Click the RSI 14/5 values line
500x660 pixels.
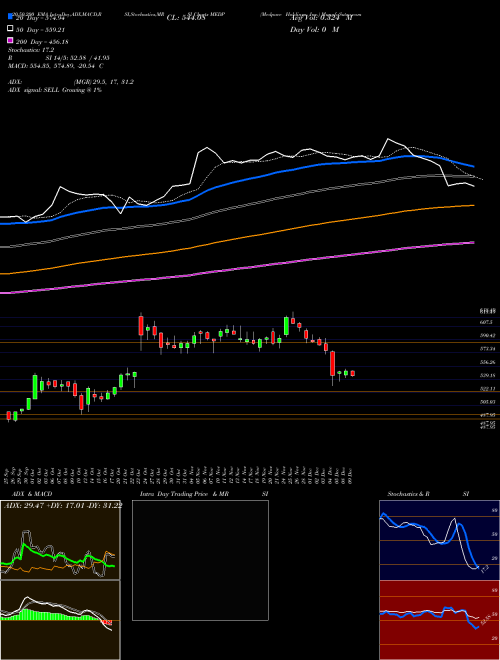point(59,58)
